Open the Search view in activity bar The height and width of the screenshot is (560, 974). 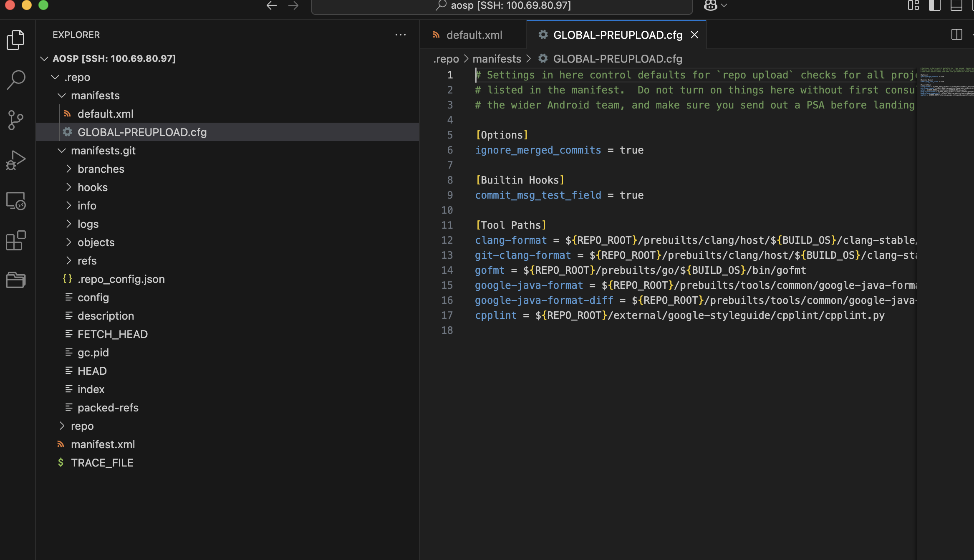16,79
